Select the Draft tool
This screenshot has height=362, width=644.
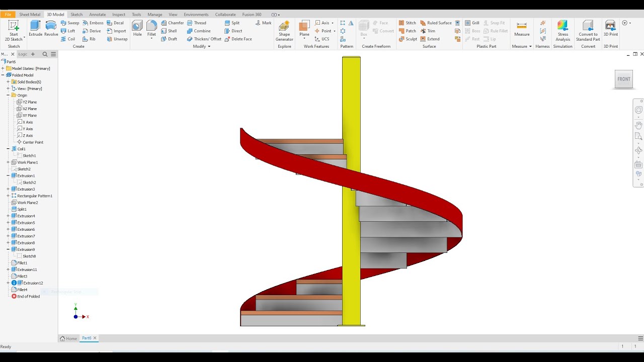[169, 39]
